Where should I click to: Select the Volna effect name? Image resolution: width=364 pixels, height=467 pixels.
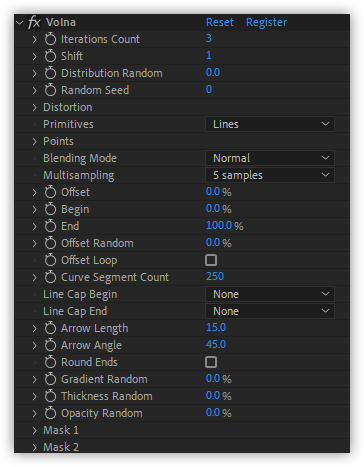point(61,22)
